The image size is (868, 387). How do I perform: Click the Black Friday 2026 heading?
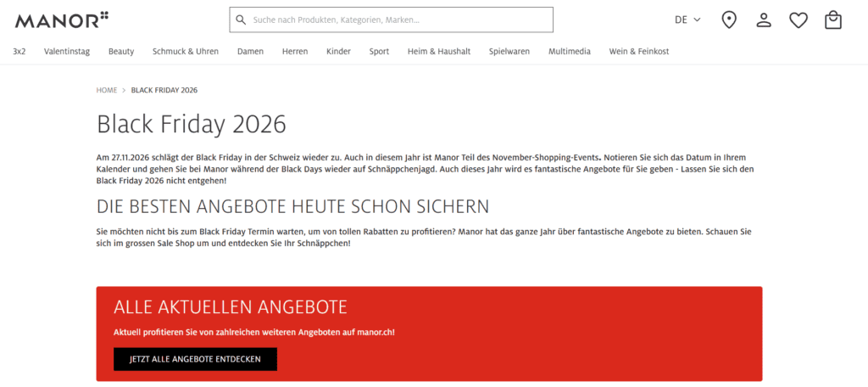coord(192,125)
